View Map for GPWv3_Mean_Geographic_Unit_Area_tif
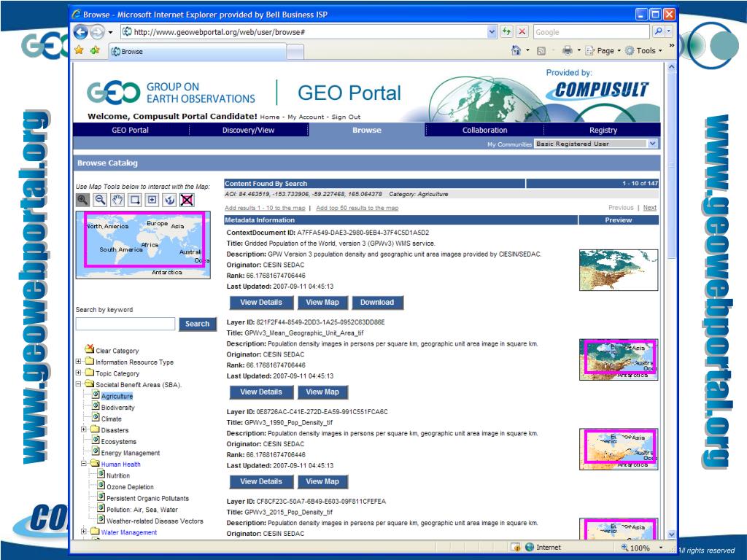 [322, 392]
